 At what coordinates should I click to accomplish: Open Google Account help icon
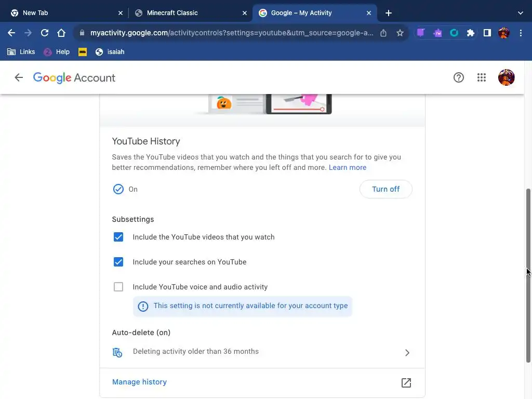(458, 77)
